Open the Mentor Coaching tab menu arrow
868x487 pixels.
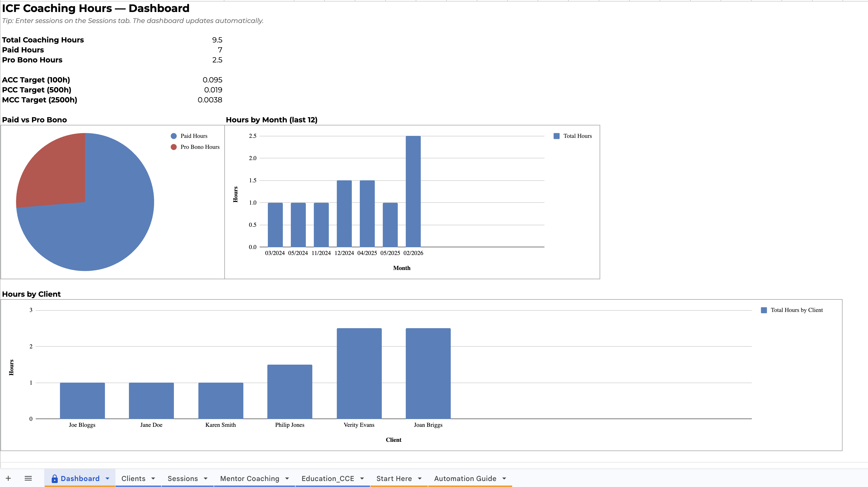pos(287,479)
